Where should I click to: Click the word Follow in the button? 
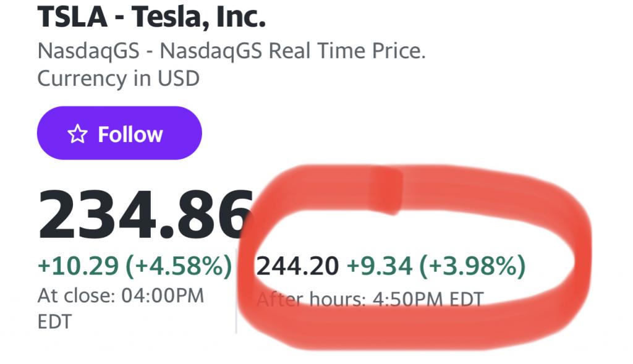click(130, 134)
